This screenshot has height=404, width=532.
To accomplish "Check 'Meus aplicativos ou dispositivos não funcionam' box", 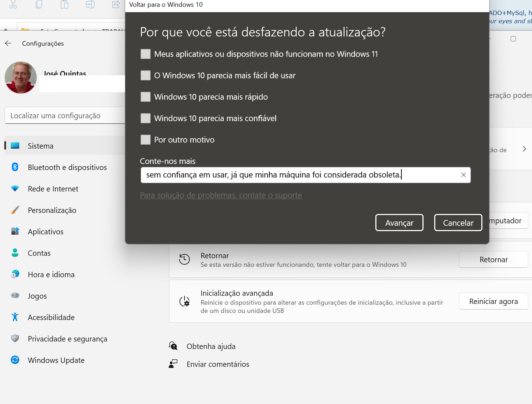I will point(146,54).
